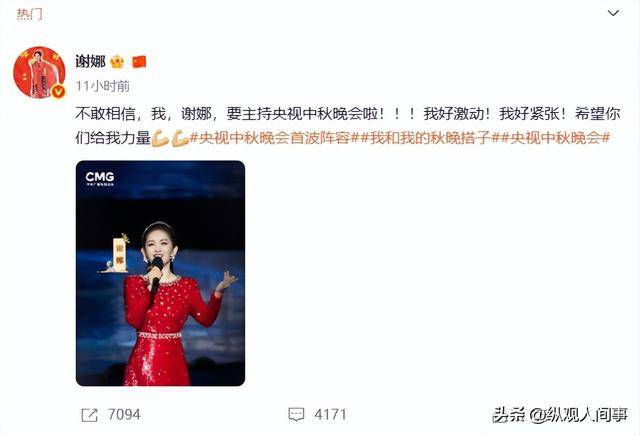Click the comment bubble icon
The height and width of the screenshot is (435, 640).
point(296,415)
